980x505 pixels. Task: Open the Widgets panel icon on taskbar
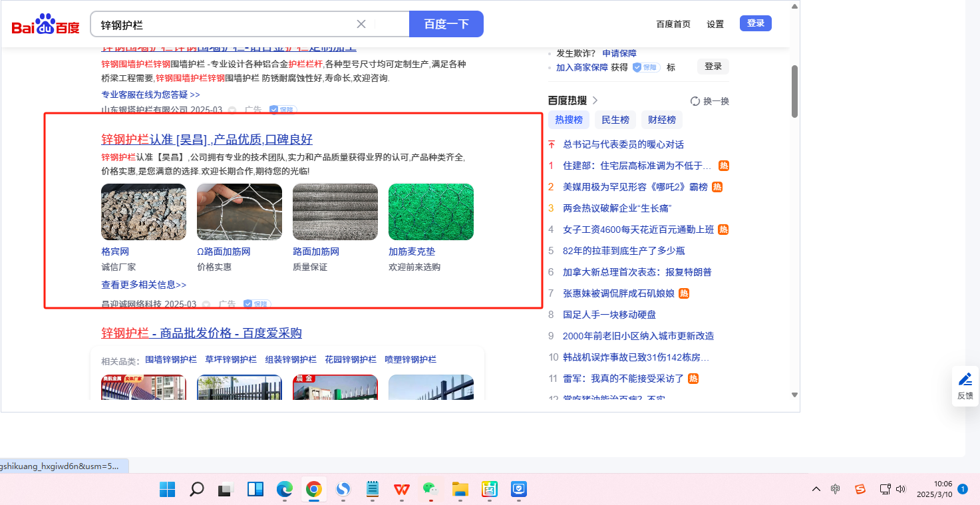point(255,490)
